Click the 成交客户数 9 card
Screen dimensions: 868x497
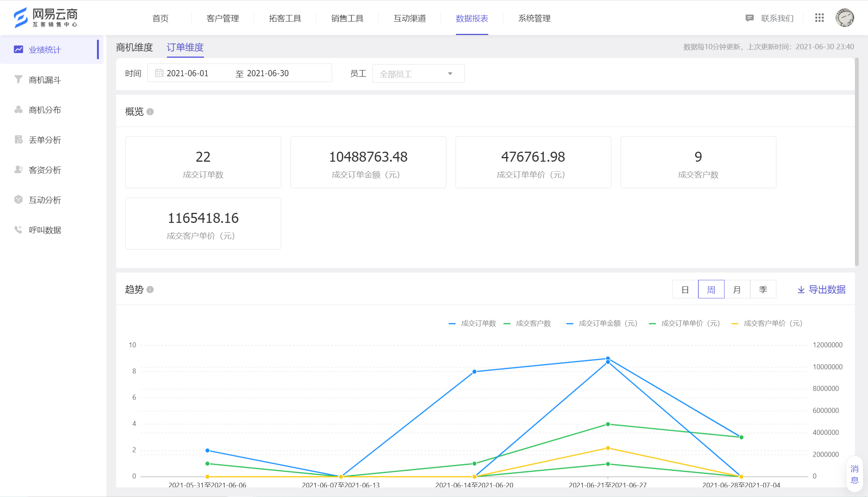(x=698, y=162)
